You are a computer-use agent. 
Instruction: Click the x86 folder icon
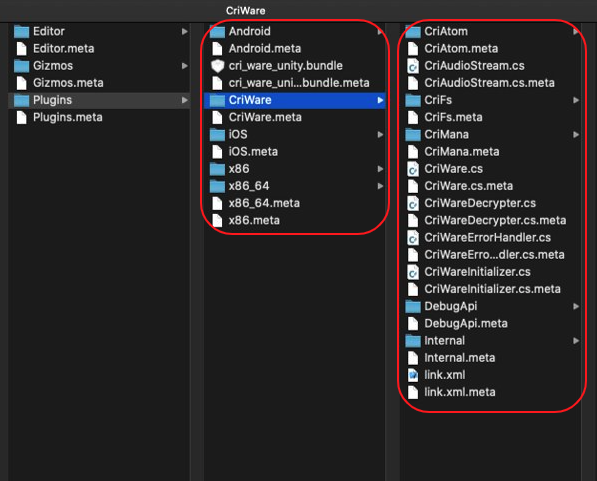pos(217,169)
